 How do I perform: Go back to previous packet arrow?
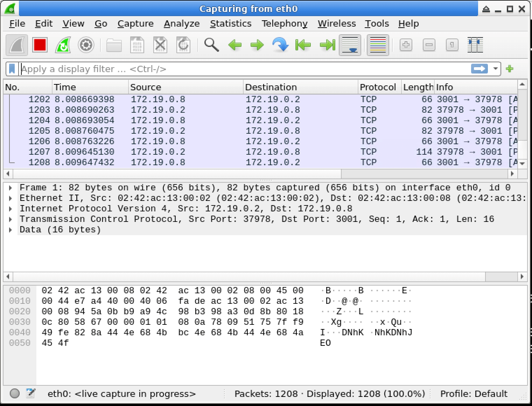pyautogui.click(x=234, y=45)
